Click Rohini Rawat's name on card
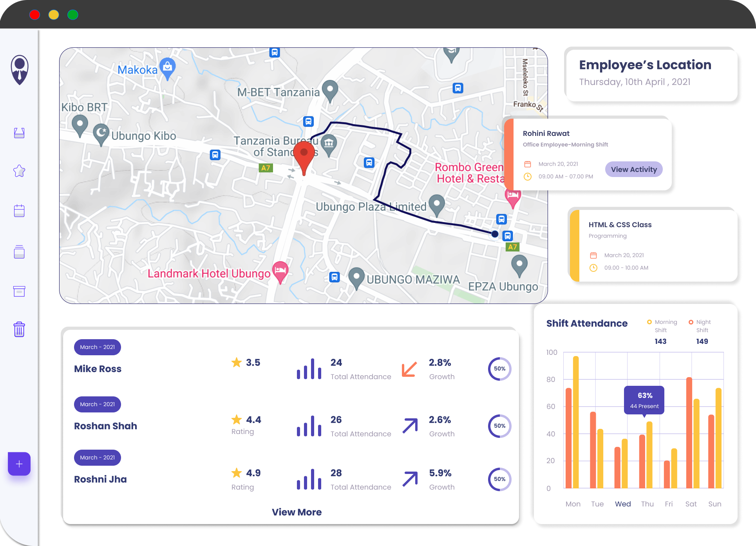Viewport: 756px width, 546px height. (x=546, y=134)
